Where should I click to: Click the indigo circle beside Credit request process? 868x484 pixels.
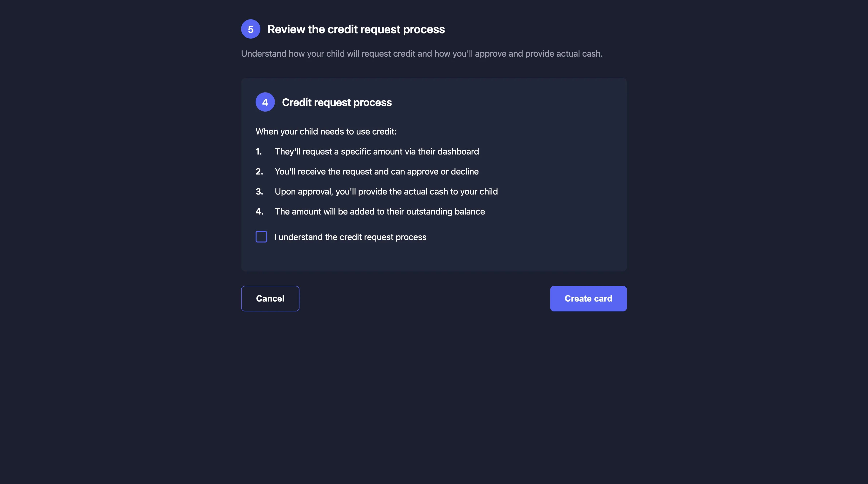click(265, 102)
